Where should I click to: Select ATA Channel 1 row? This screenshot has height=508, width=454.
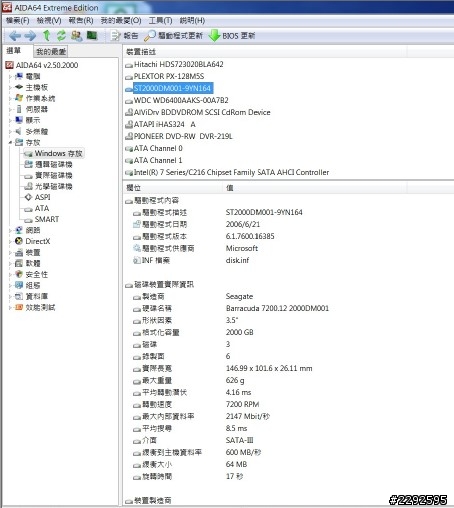[x=158, y=160]
